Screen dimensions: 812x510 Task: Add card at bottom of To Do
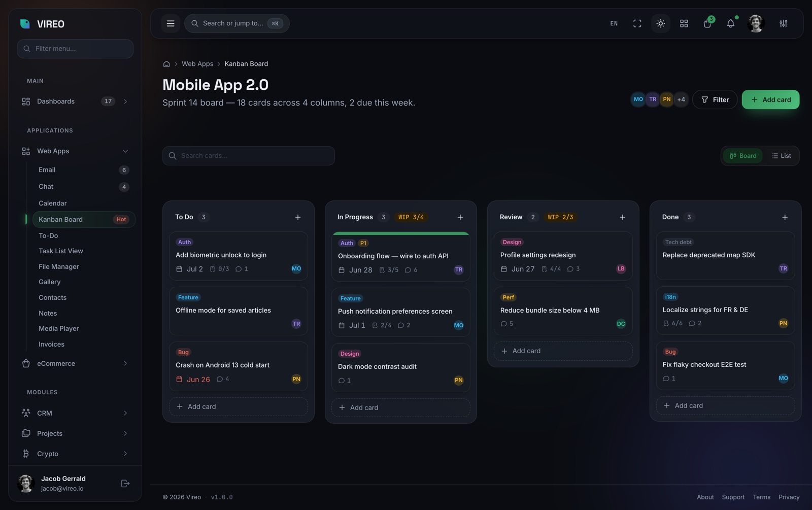(239, 406)
